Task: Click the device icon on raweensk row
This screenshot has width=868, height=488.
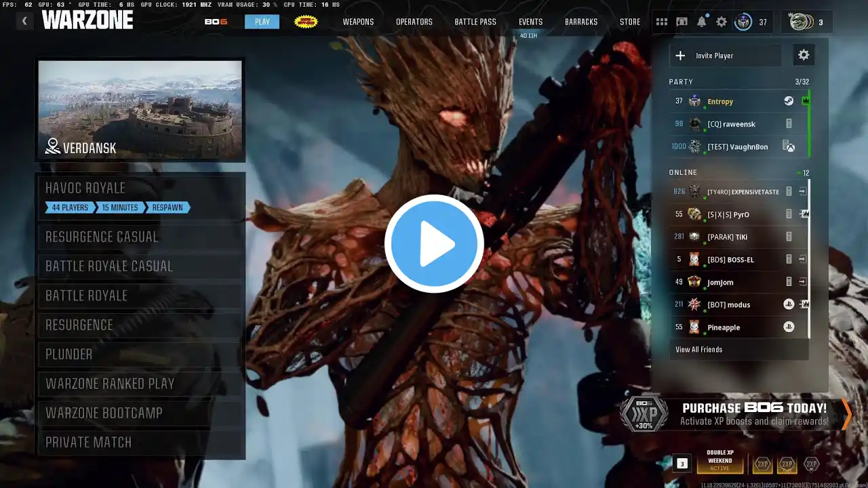Action: coord(789,124)
